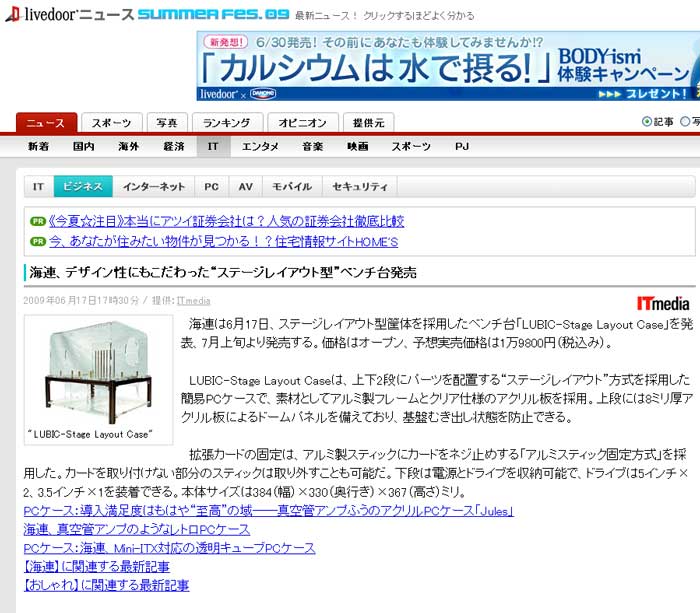Open the PR link about 証券会社徹底比較

point(226,221)
